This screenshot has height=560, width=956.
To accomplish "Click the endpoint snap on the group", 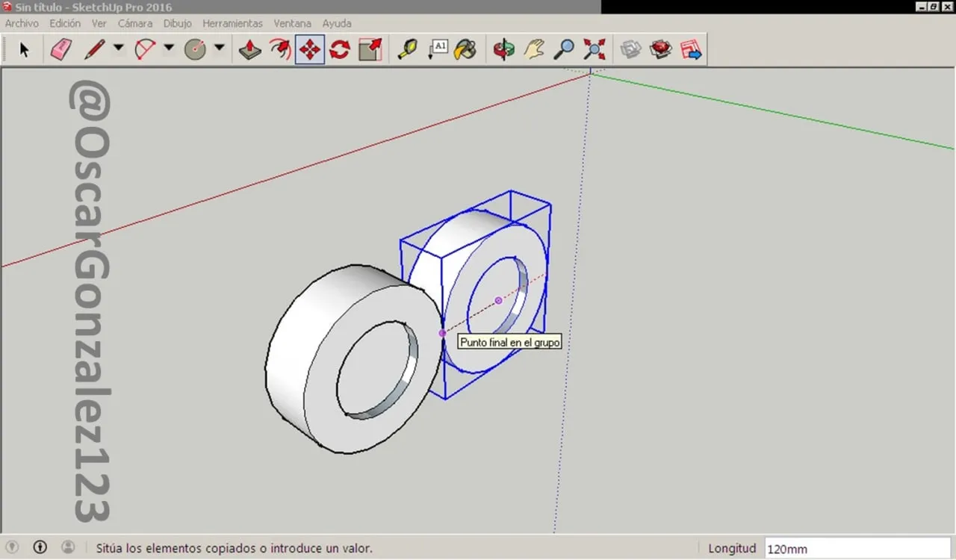I will pyautogui.click(x=442, y=333).
